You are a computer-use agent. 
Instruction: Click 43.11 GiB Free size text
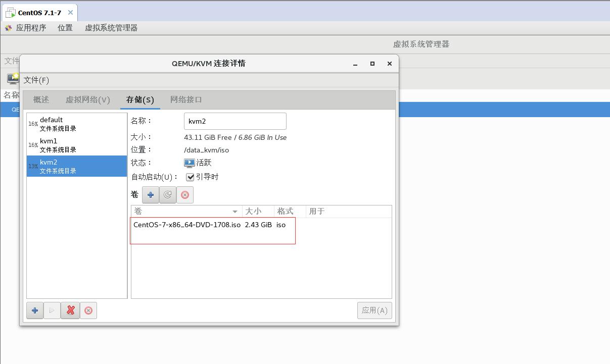(208, 137)
